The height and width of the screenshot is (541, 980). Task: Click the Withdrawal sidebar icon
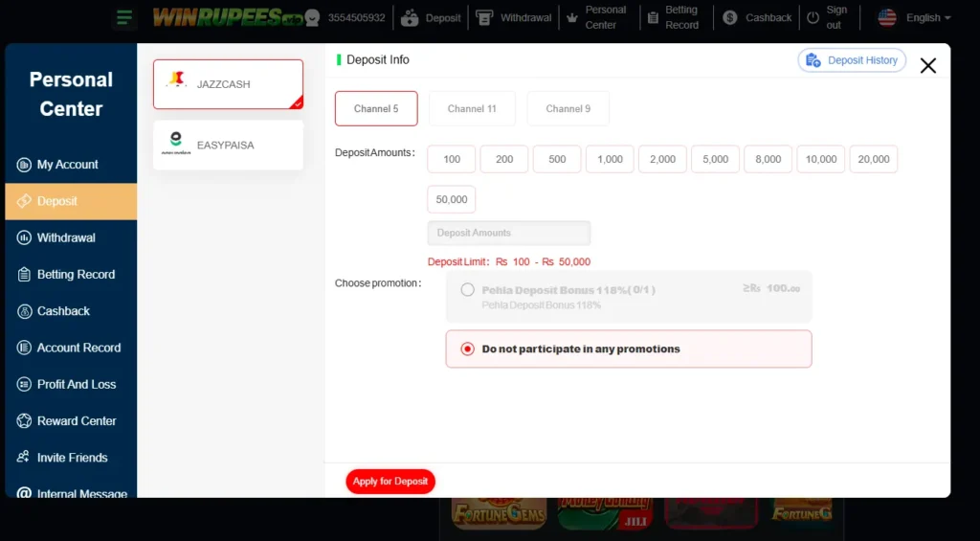pyautogui.click(x=24, y=237)
